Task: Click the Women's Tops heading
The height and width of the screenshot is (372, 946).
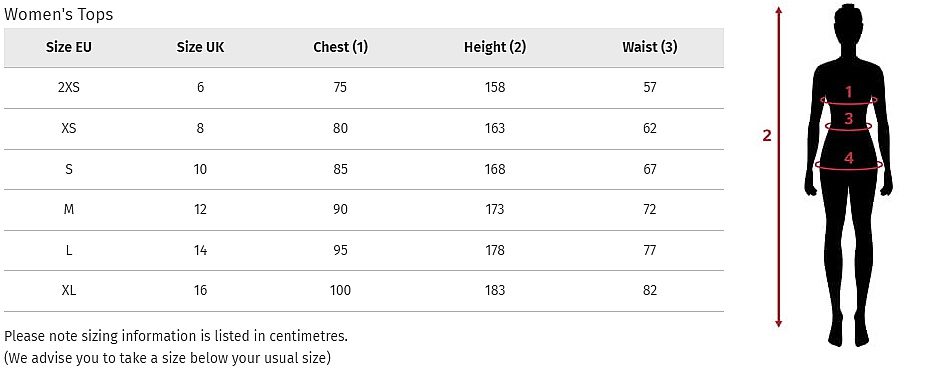Action: [x=59, y=14]
